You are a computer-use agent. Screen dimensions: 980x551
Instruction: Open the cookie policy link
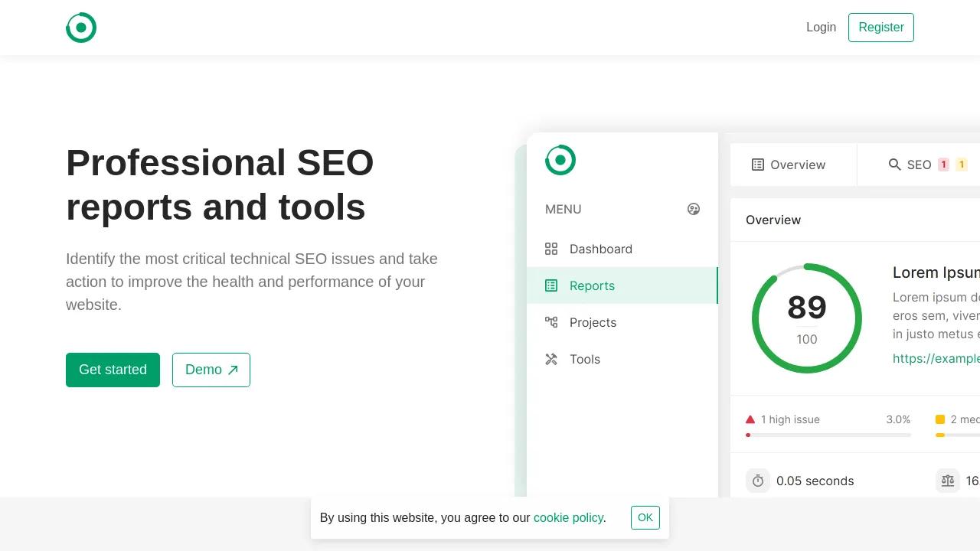(x=568, y=518)
